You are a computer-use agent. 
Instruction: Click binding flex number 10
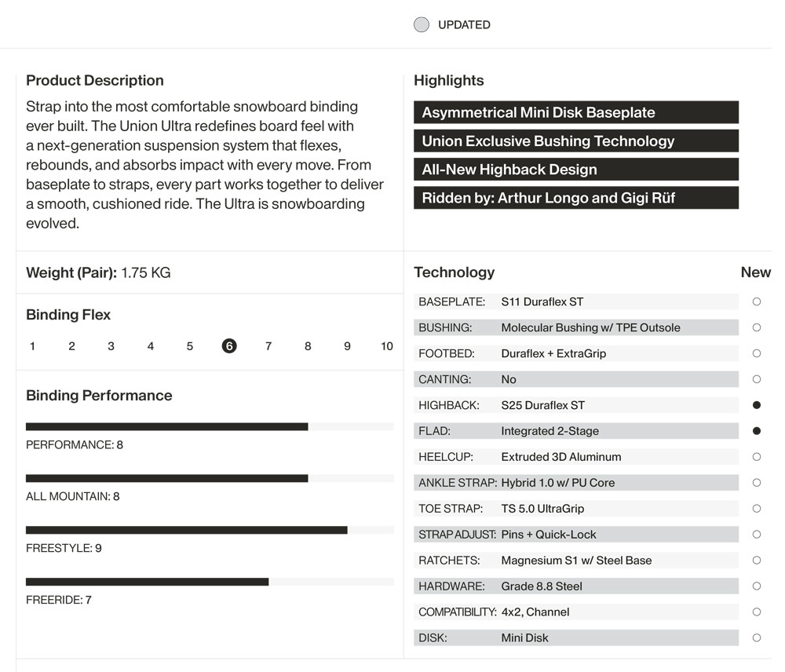[386, 346]
